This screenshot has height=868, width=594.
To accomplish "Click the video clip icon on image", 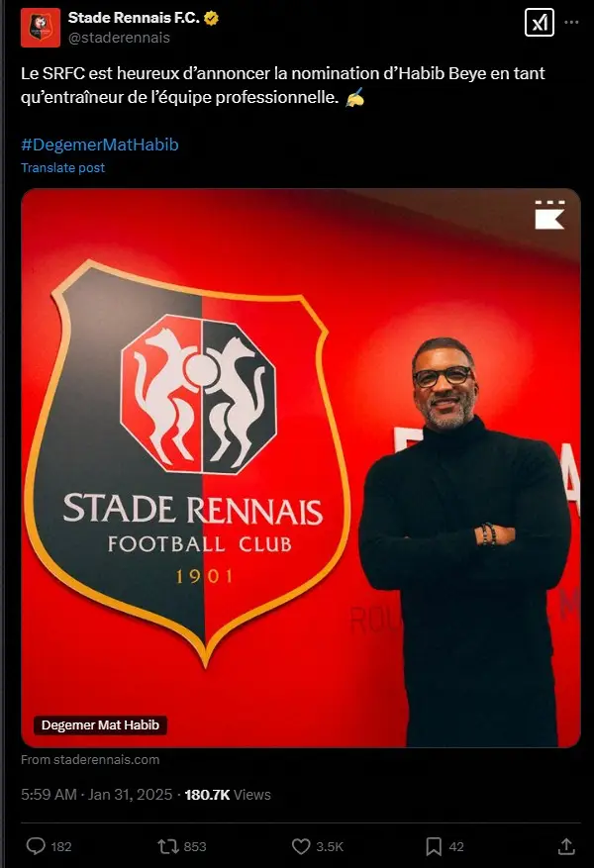I will click(x=549, y=215).
